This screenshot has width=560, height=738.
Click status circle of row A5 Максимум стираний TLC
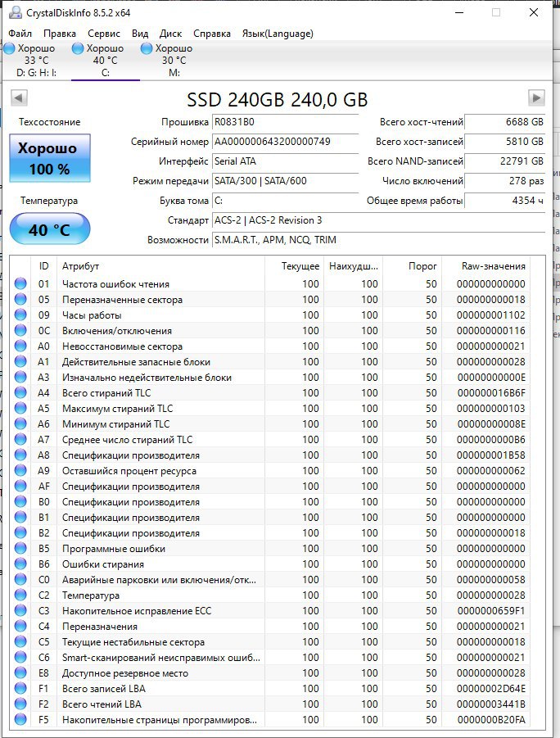tap(20, 408)
